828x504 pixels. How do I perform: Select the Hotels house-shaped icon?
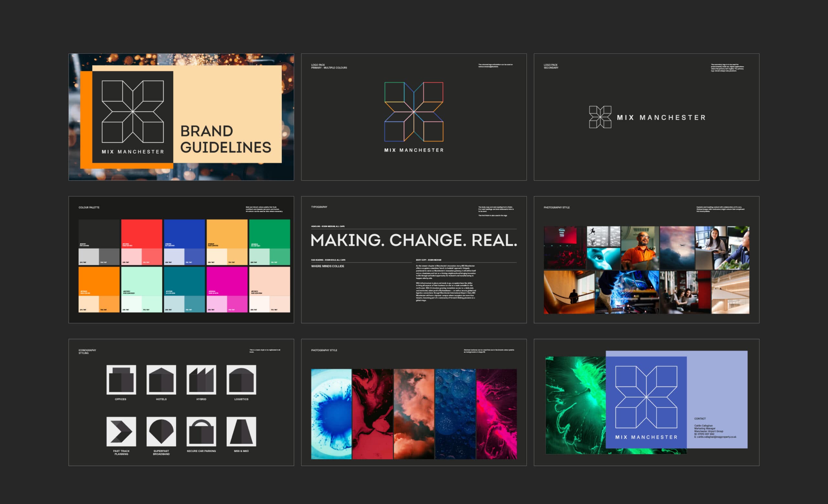161,380
